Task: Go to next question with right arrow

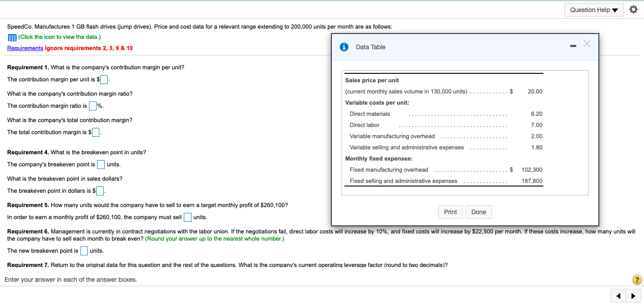Action: 633,296
